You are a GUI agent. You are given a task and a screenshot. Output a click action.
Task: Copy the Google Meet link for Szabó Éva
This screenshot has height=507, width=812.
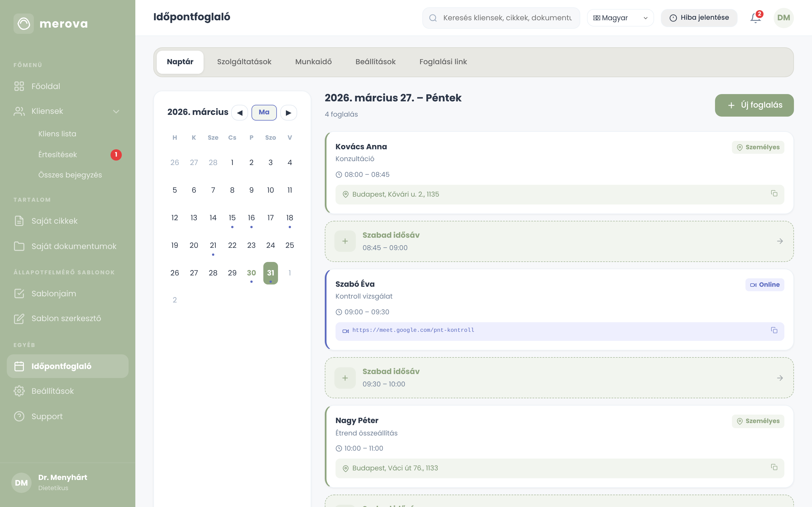tap(774, 330)
